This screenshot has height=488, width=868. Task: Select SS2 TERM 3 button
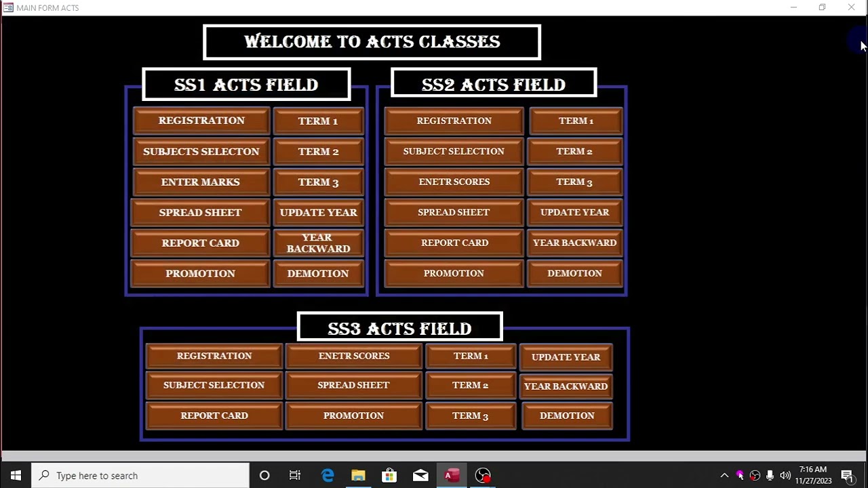pos(575,182)
